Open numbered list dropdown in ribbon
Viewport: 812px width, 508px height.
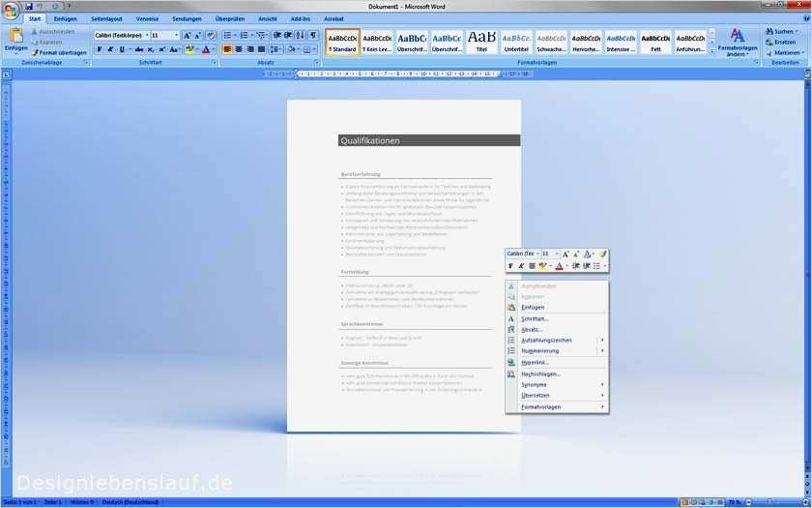pyautogui.click(x=251, y=35)
